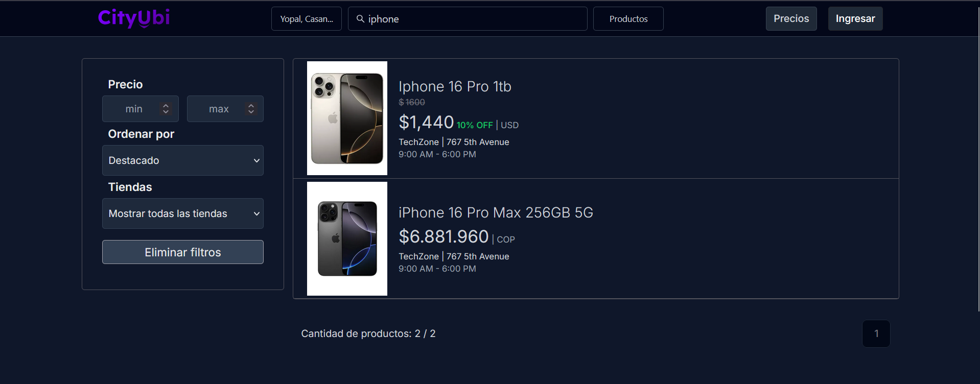The width and height of the screenshot is (980, 384).
Task: Open the iPhone 16 Pro Max thumbnail
Action: (347, 238)
